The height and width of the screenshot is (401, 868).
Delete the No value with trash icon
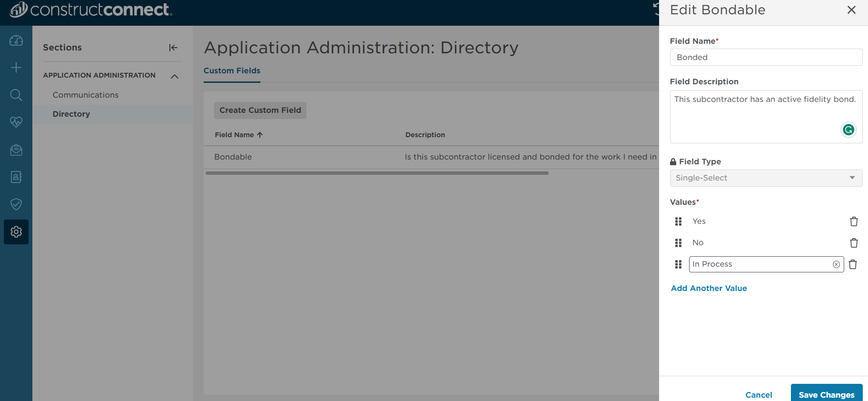click(x=854, y=243)
